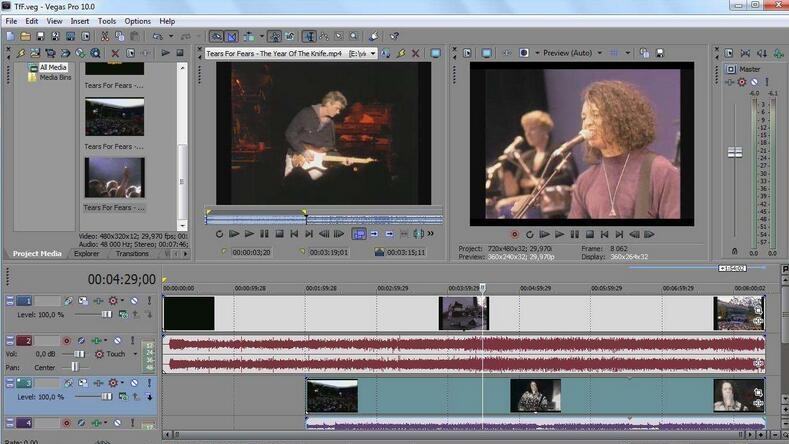Expand the Touch automation mode dropdown on track 2
The height and width of the screenshot is (444, 789).
click(133, 354)
